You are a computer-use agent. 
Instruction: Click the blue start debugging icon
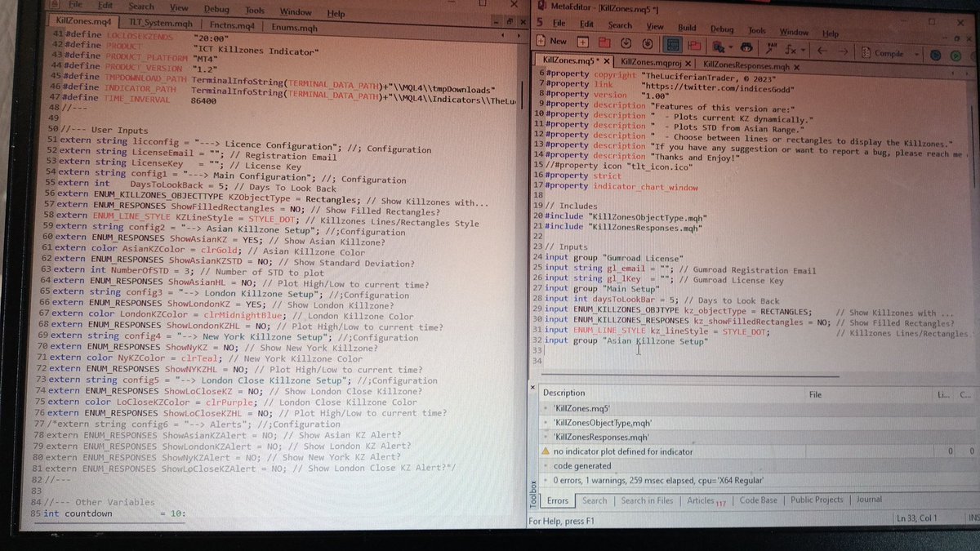[x=936, y=55]
